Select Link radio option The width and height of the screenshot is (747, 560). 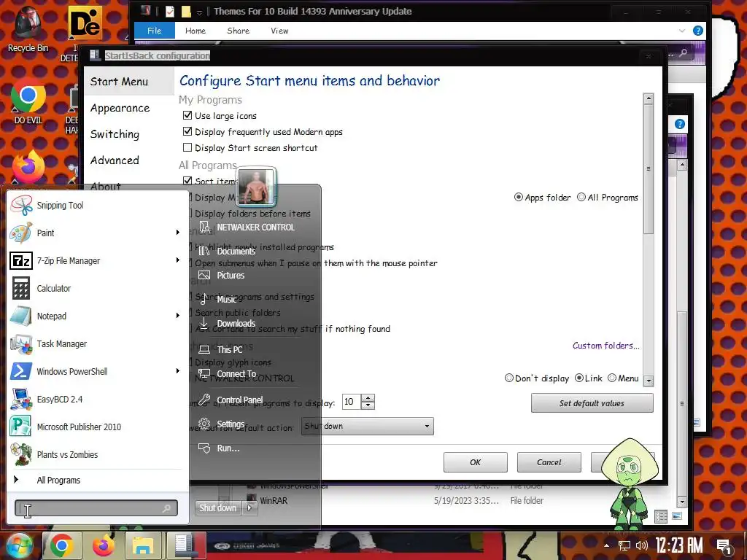point(579,378)
